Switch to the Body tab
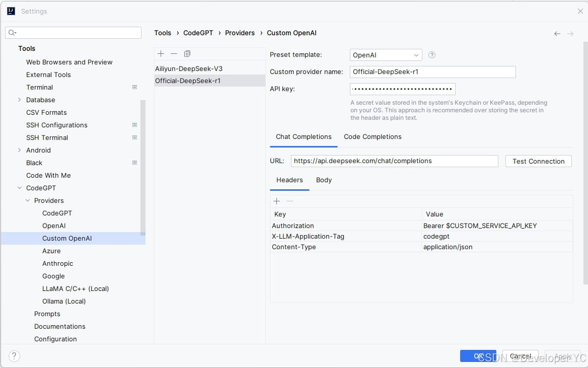 [x=324, y=180]
